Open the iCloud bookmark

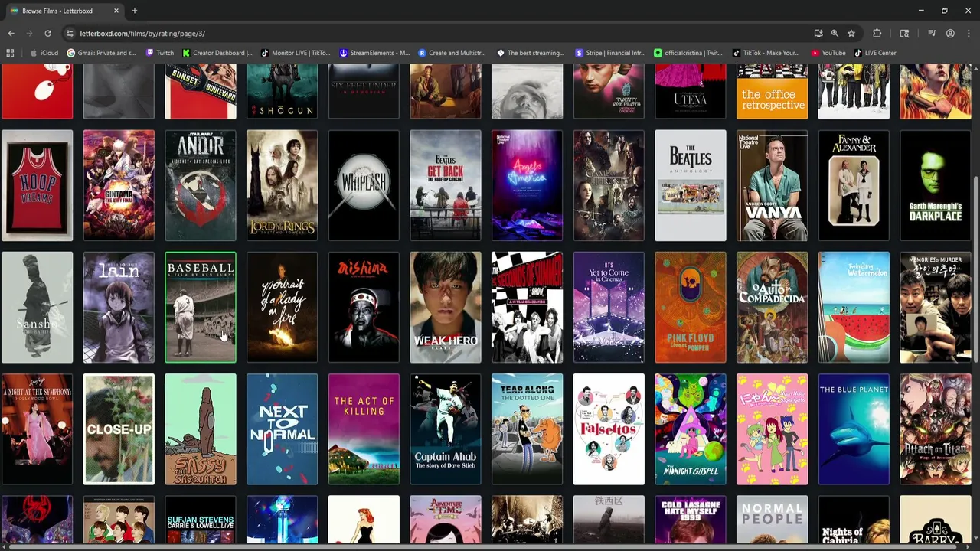click(x=44, y=53)
